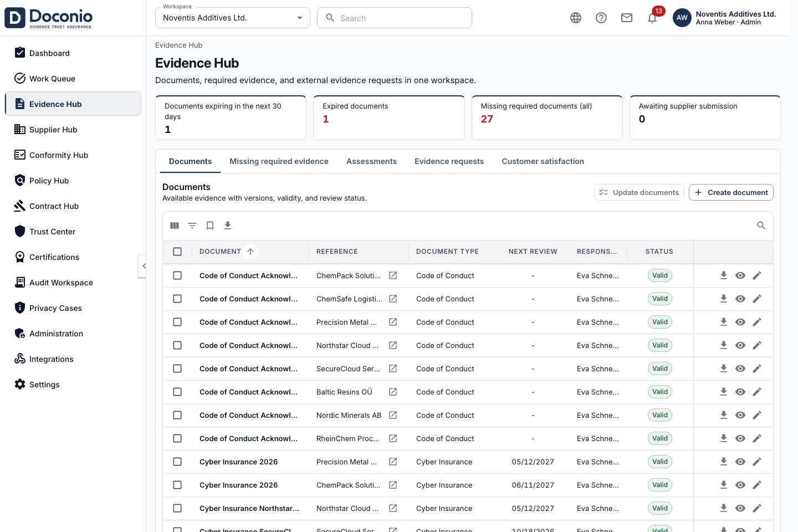Export table with the download toolbar icon
This screenshot has height=532, width=798.
228,226
